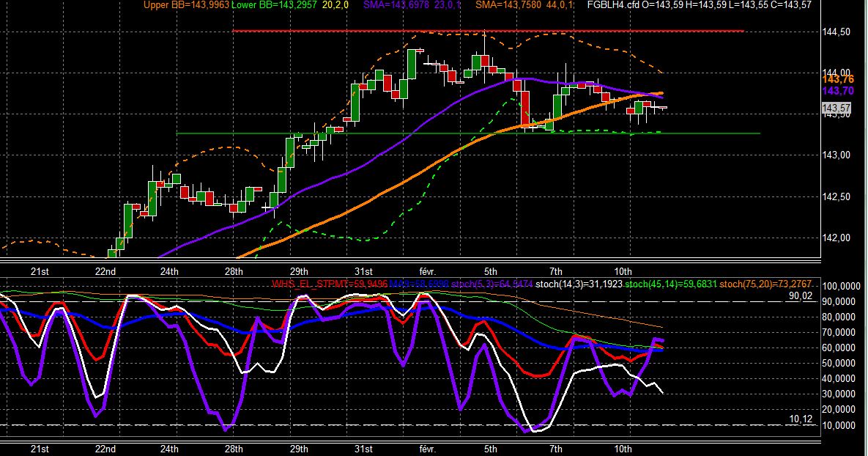The image size is (868, 456).
Task: Click the févr. date on bottom time axis
Action: click(427, 449)
